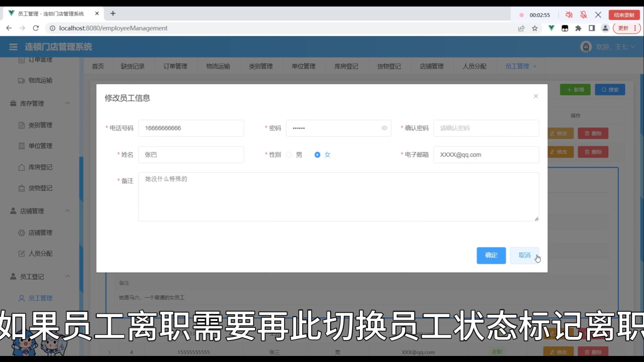644x362 pixels.
Task: Switch to the 人员分配 tab
Action: point(474,66)
